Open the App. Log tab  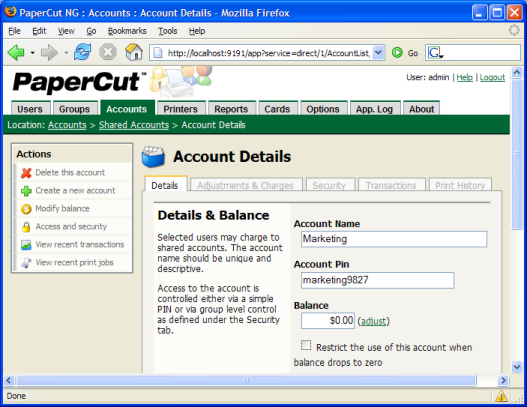click(374, 109)
